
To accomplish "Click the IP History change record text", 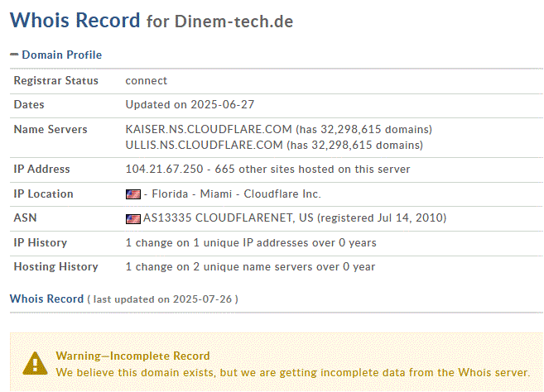I will [251, 243].
